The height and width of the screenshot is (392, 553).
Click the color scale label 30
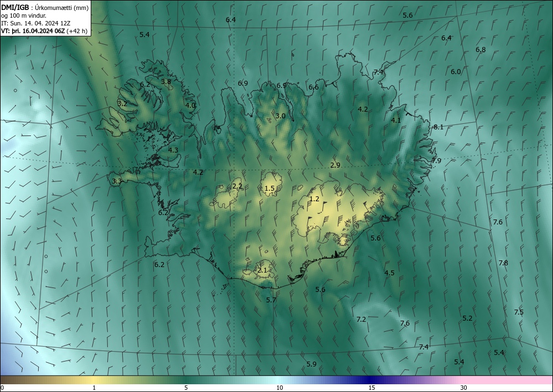point(464,388)
